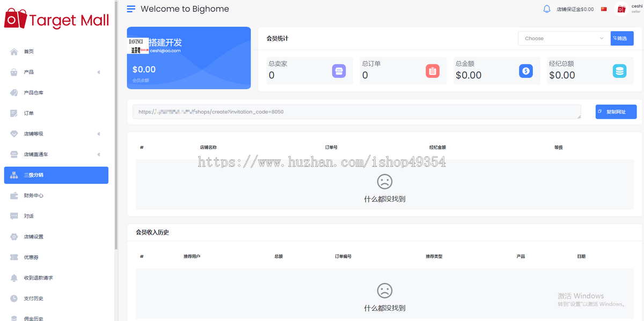Click the 收到退款请求 bell icon

[14, 278]
